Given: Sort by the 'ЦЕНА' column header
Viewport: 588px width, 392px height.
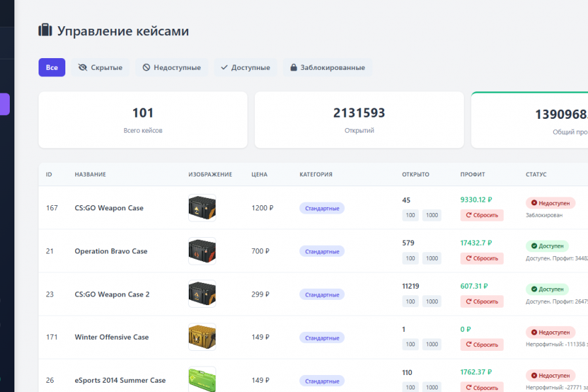Looking at the screenshot, I should [x=259, y=174].
